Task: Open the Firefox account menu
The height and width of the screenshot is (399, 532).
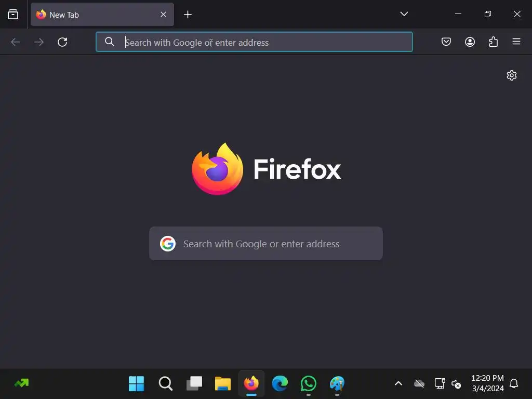Action: pyautogui.click(x=470, y=42)
